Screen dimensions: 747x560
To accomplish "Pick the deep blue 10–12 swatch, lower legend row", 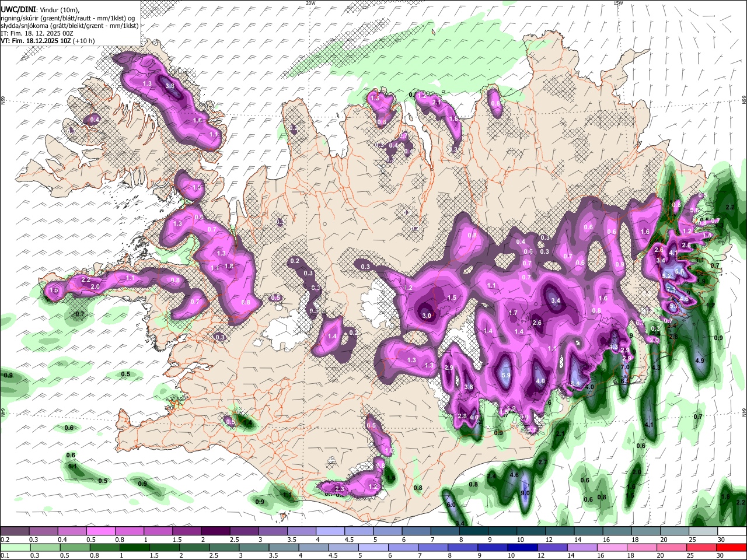I will tap(521, 547).
